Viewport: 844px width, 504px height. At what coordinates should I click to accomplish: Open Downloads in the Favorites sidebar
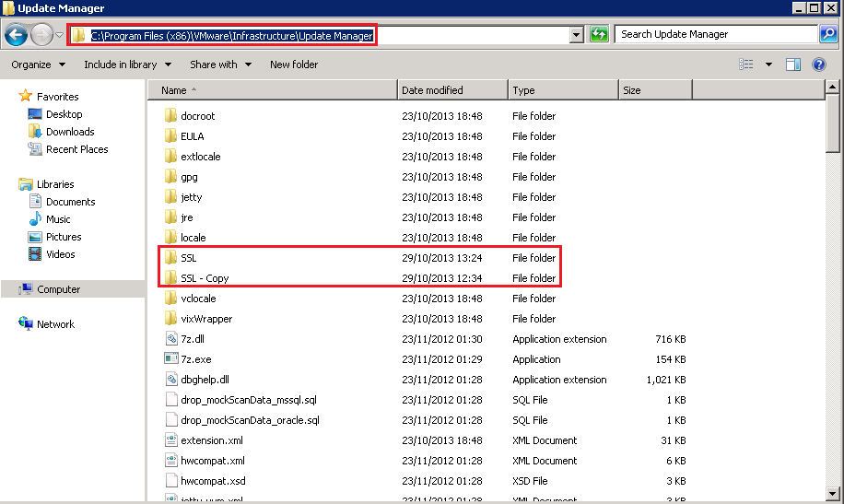(x=70, y=132)
